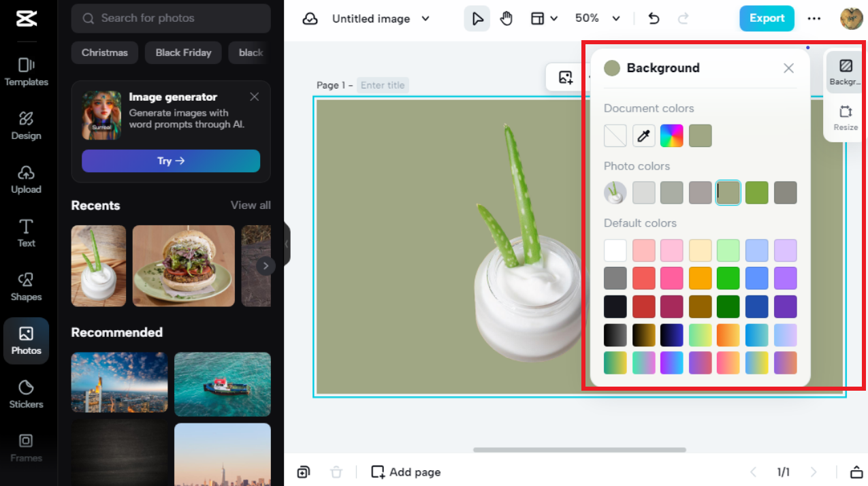Focus the Search for photos field
868x486 pixels.
(x=171, y=18)
